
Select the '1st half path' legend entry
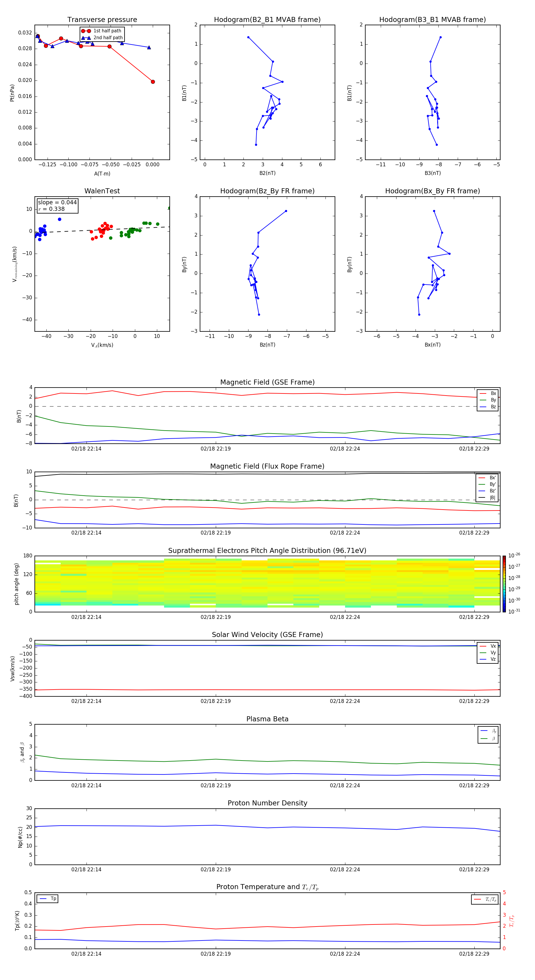tap(102, 31)
